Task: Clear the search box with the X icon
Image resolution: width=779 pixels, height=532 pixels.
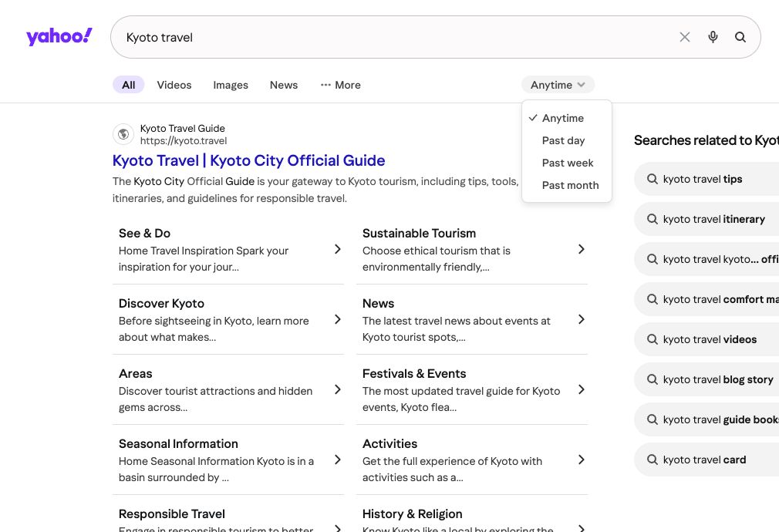Action: pos(685,37)
